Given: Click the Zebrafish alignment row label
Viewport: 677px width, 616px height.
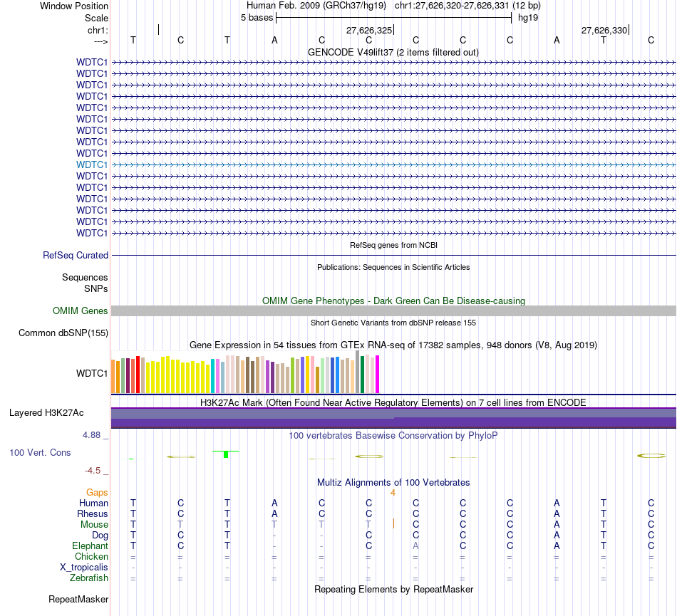Looking at the screenshot, I should tap(89, 578).
